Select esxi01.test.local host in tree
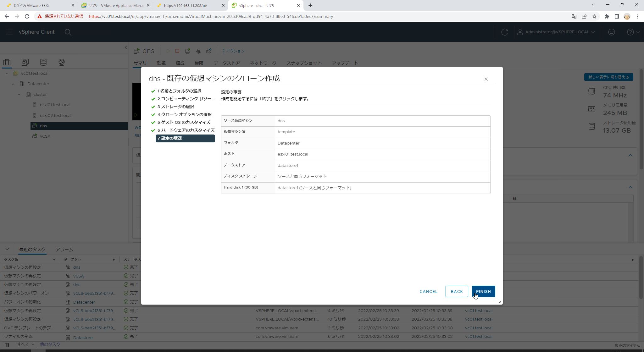 point(55,105)
